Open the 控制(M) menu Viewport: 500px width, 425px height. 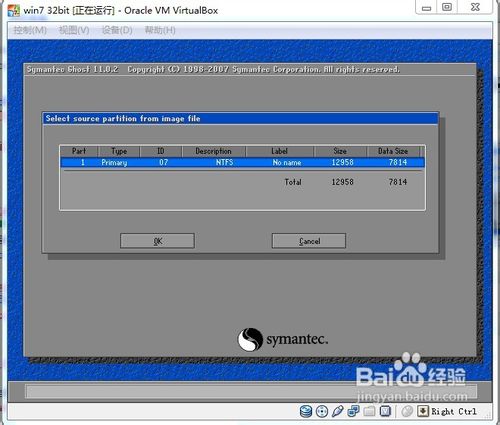(30, 30)
